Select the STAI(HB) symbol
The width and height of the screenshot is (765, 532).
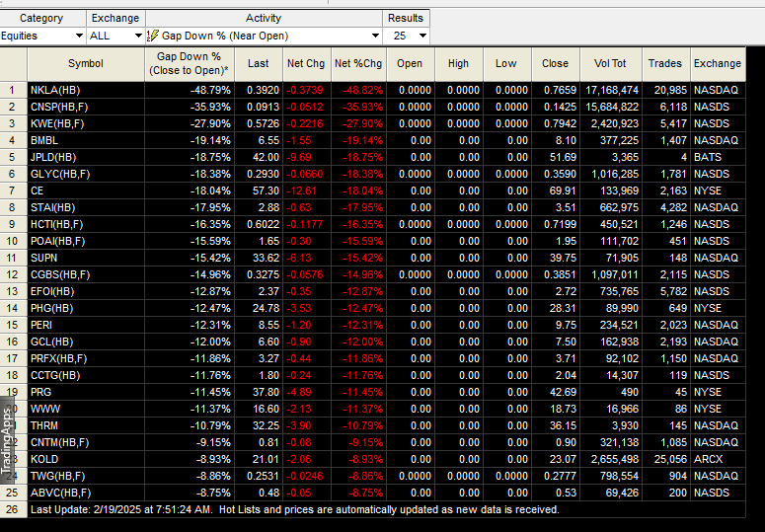click(x=52, y=207)
